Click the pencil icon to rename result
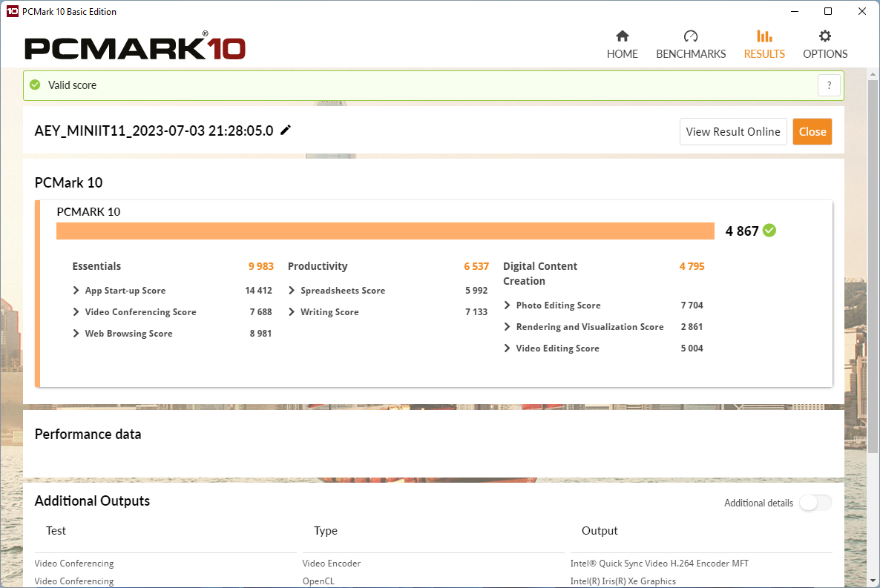The height and width of the screenshot is (588, 880). tap(286, 131)
